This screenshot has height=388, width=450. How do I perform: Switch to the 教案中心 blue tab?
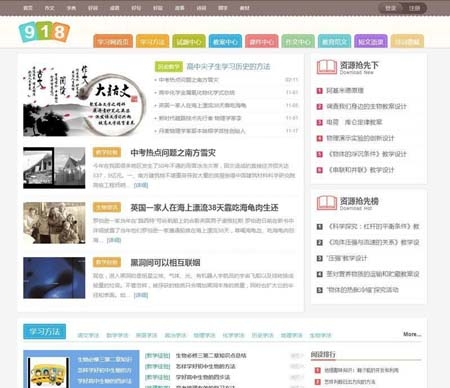[x=225, y=41]
